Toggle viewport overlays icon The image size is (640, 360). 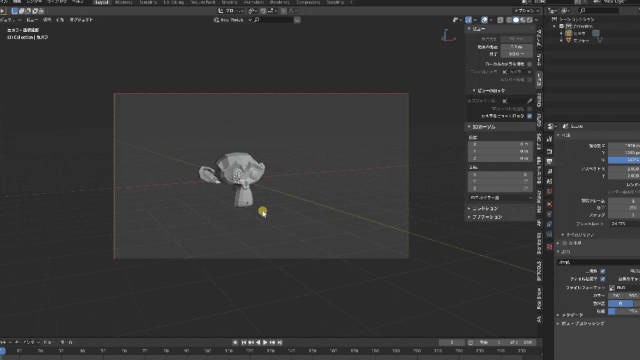[x=484, y=20]
